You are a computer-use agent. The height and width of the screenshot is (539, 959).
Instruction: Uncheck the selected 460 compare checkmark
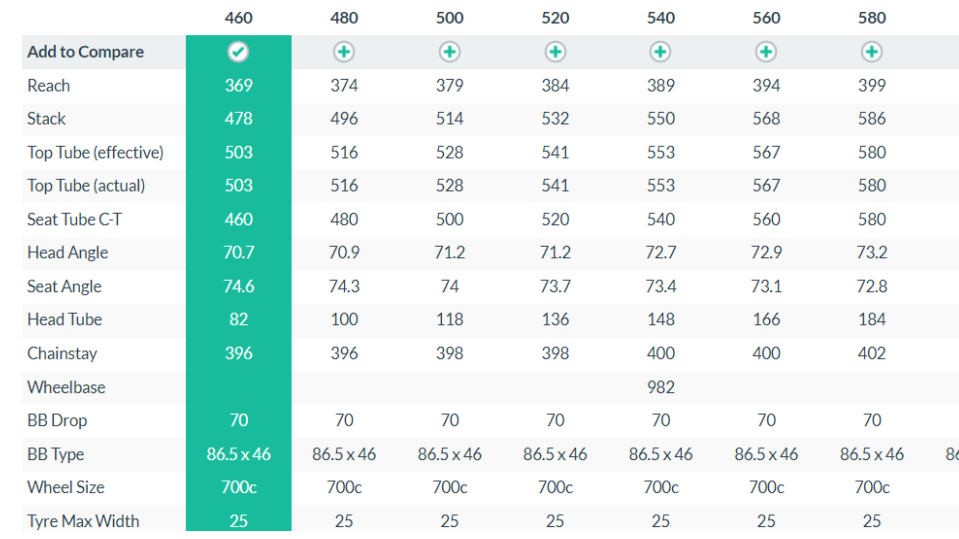pyautogui.click(x=238, y=52)
